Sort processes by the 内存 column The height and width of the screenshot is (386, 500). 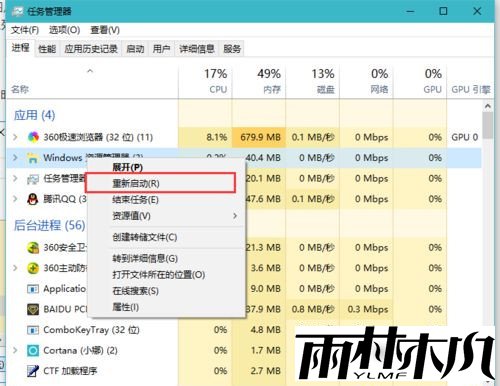[259, 82]
